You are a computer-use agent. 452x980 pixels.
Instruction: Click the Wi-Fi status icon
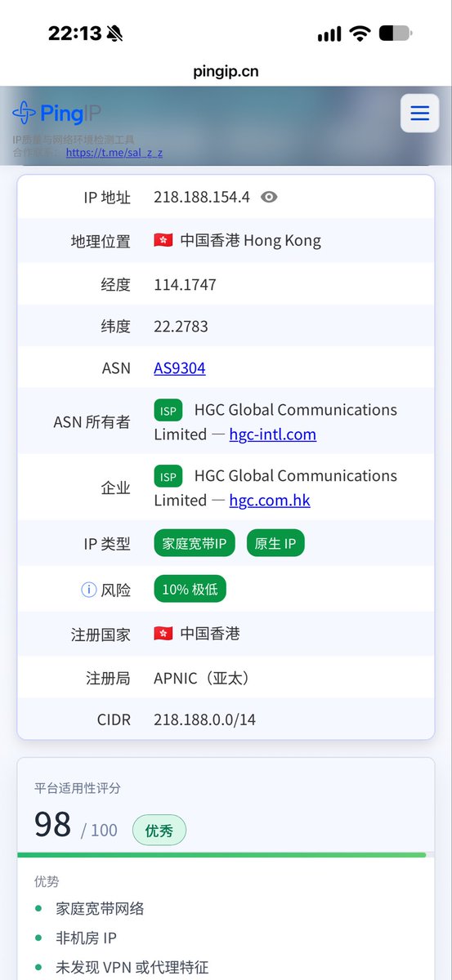point(360,33)
